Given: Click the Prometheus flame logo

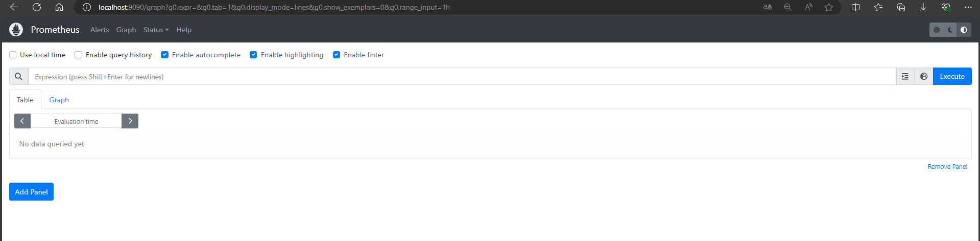Looking at the screenshot, I should (16, 30).
